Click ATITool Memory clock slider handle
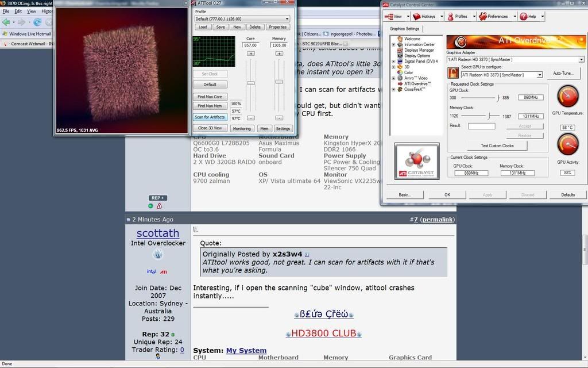 279,82
